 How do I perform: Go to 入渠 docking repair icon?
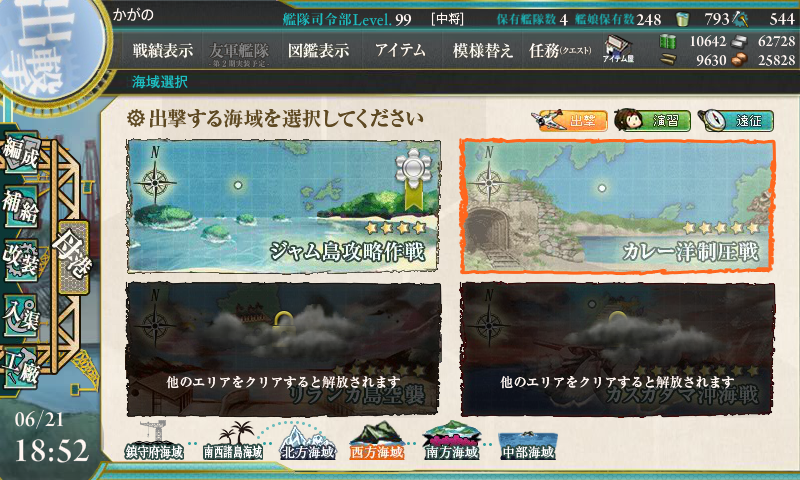[20, 315]
